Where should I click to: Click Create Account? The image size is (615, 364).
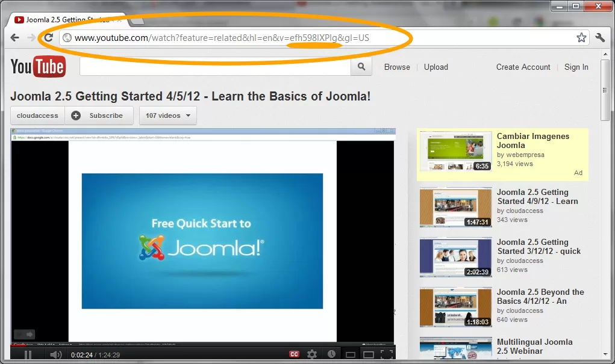click(x=523, y=67)
